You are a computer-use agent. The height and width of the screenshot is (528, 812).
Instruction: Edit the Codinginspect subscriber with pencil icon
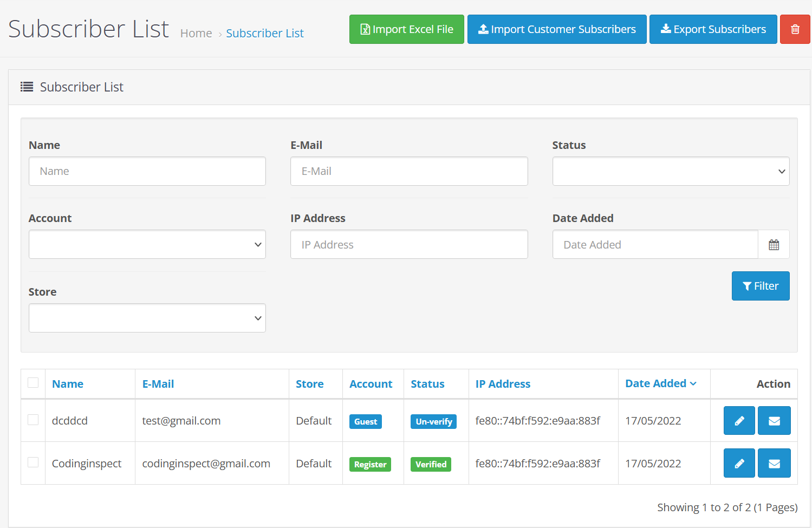click(739, 464)
